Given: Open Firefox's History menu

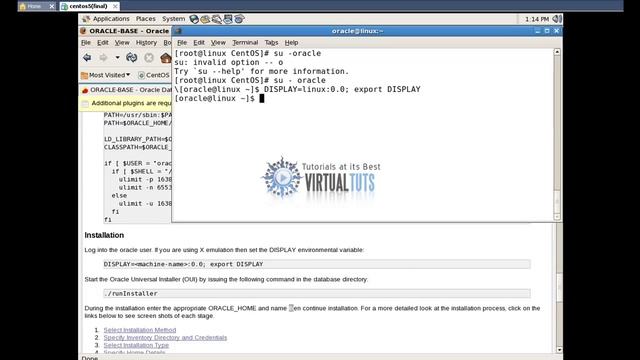Looking at the screenshot, I should tap(146, 42).
